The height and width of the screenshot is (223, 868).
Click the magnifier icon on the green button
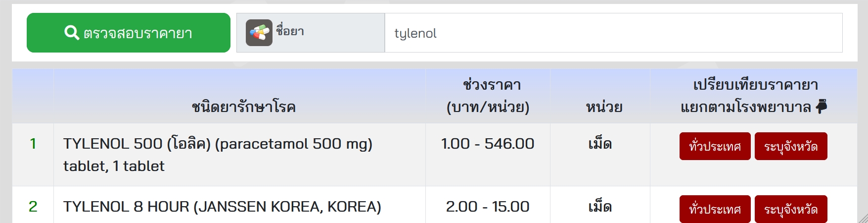point(72,33)
